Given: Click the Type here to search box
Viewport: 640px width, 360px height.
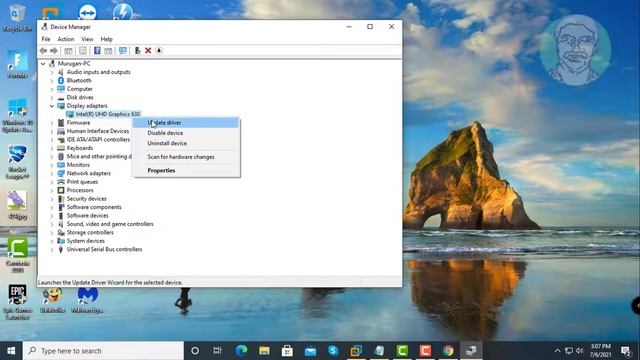Looking at the screenshot, I should (103, 351).
